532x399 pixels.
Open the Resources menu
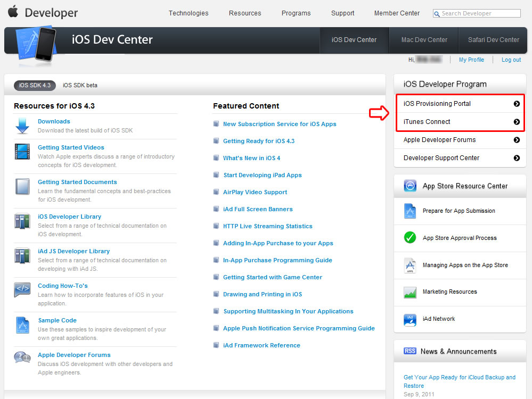pyautogui.click(x=245, y=13)
